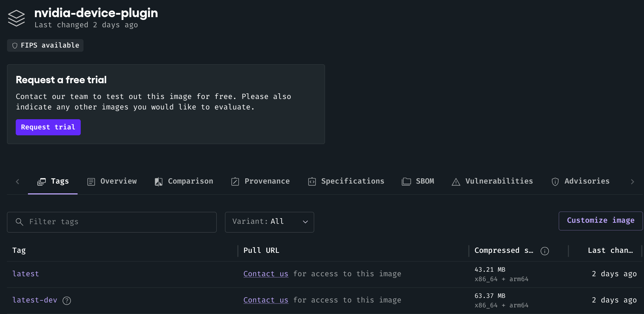
Task: Open the latest tag link
Action: coord(26,274)
